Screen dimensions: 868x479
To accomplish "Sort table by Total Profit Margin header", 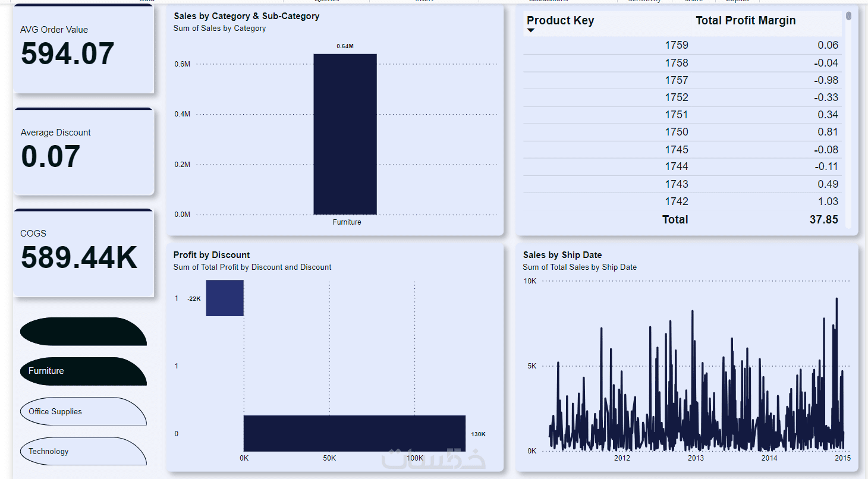I will click(746, 20).
